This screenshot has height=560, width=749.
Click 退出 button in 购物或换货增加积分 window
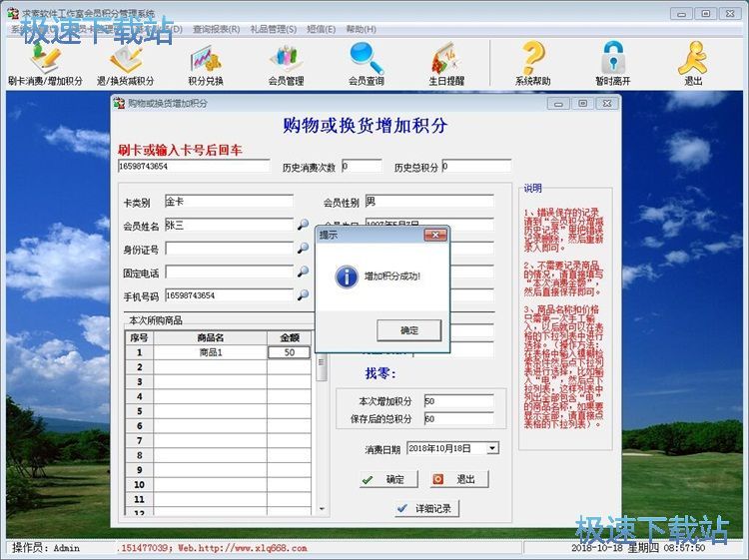click(x=459, y=479)
